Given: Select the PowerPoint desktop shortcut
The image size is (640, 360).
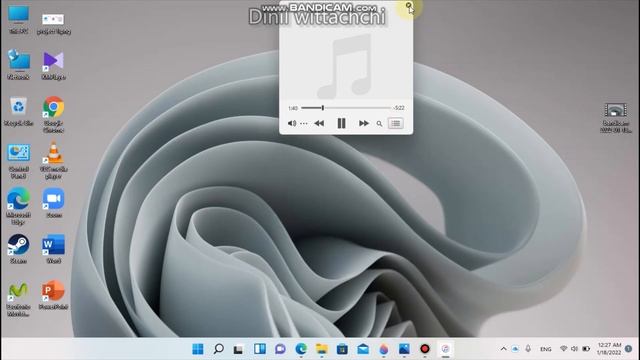Looking at the screenshot, I should click(x=53, y=295).
